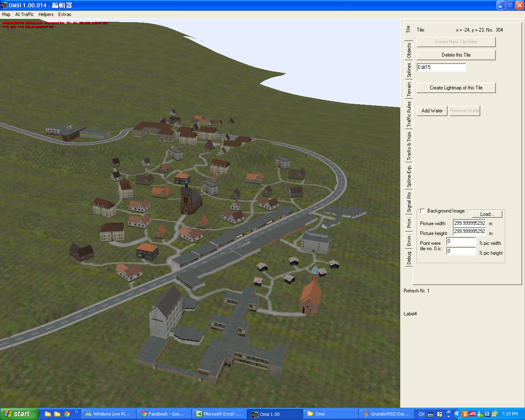The image size is (525, 420).
Task: Click the Chrome icon in Quick Launch
Action: [x=67, y=414]
